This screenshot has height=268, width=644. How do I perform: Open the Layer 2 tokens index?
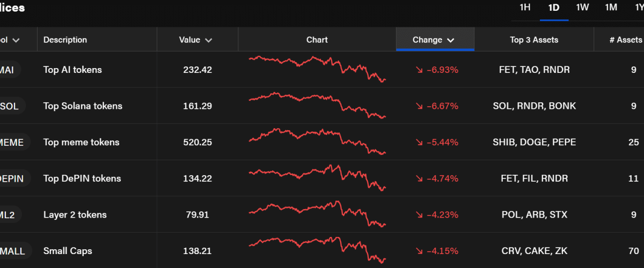pyautogui.click(x=75, y=215)
